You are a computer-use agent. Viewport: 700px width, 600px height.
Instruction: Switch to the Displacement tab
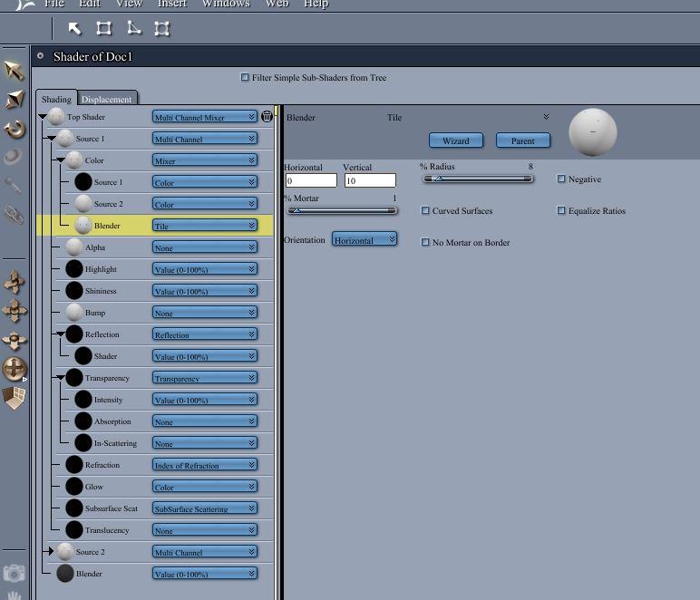tap(107, 99)
